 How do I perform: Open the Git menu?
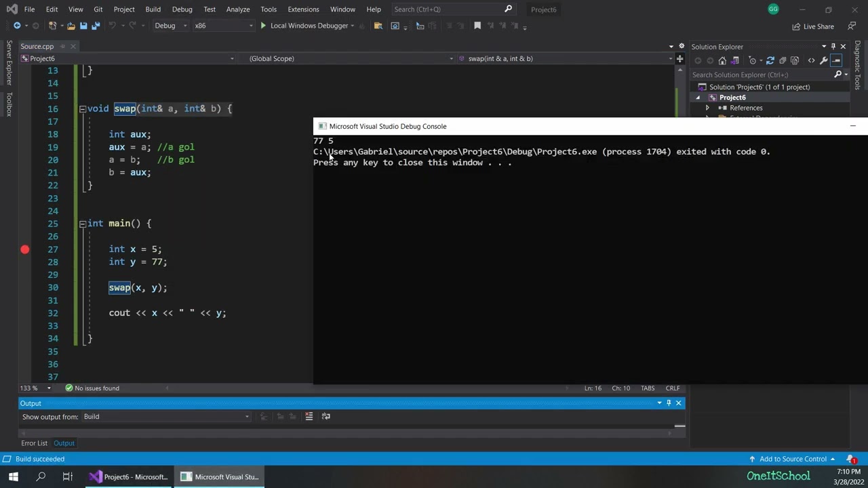click(98, 9)
